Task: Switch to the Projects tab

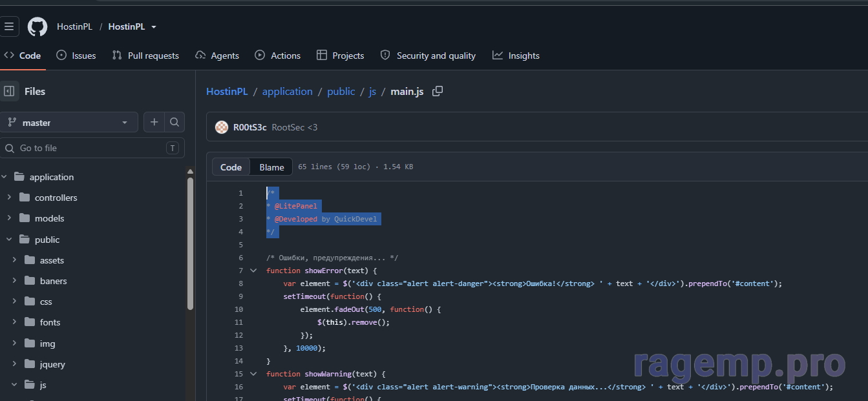Action: coord(341,56)
